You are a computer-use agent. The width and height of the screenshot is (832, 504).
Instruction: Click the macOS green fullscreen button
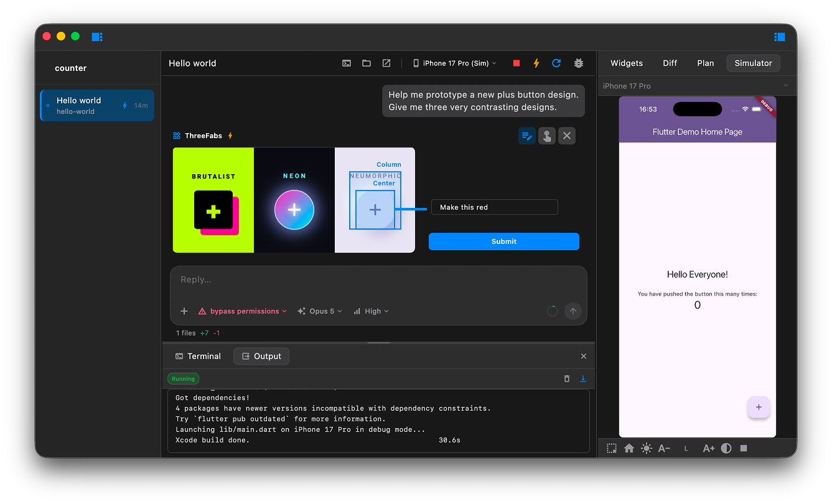75,36
